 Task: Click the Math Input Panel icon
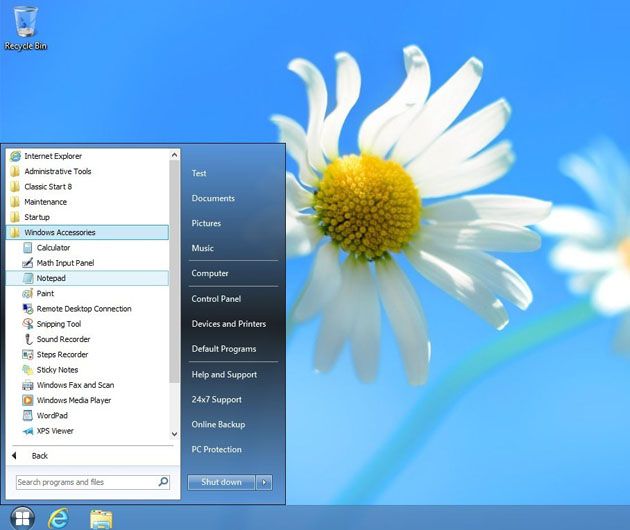click(27, 263)
